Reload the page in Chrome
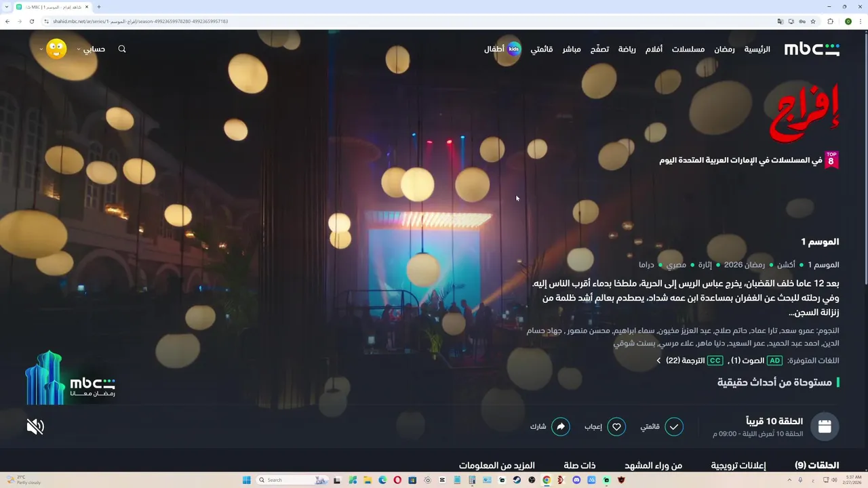The width and height of the screenshot is (868, 488). (x=32, y=21)
